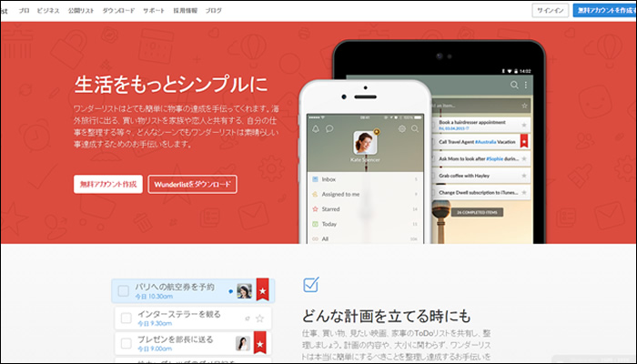The width and height of the screenshot is (637, 364).
Task: Click the 今日 10.30am due time
Action: [154, 297]
